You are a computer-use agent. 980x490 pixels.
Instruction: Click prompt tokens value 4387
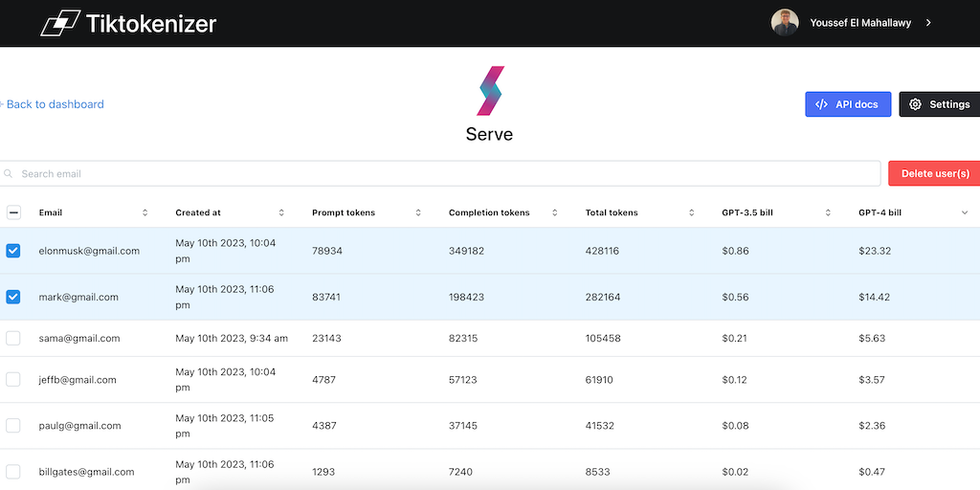click(x=324, y=426)
